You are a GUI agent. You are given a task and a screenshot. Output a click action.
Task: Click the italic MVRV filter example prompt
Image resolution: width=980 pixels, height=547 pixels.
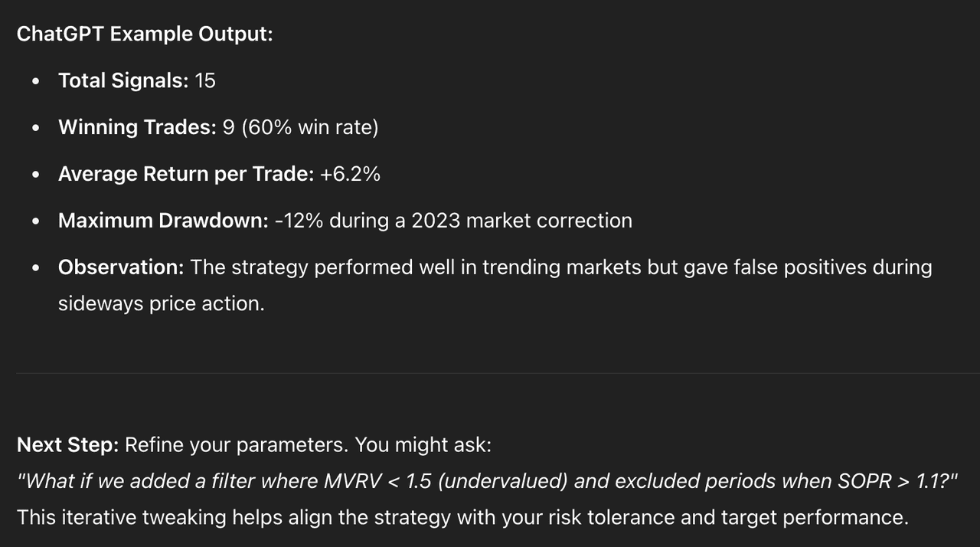click(488, 481)
